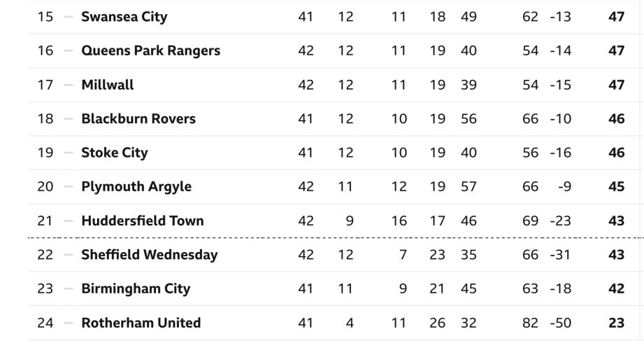Go to the Stoke City team link
The width and height of the screenshot is (644, 350).
click(115, 153)
